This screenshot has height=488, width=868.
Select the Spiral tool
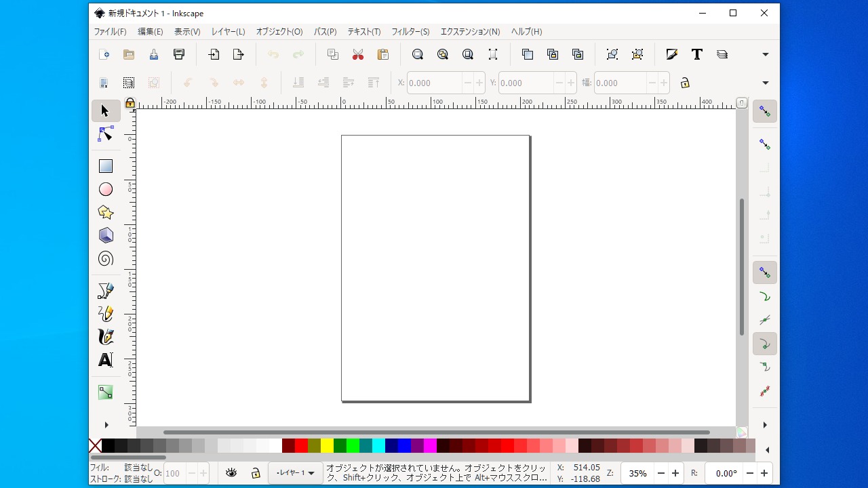click(105, 258)
